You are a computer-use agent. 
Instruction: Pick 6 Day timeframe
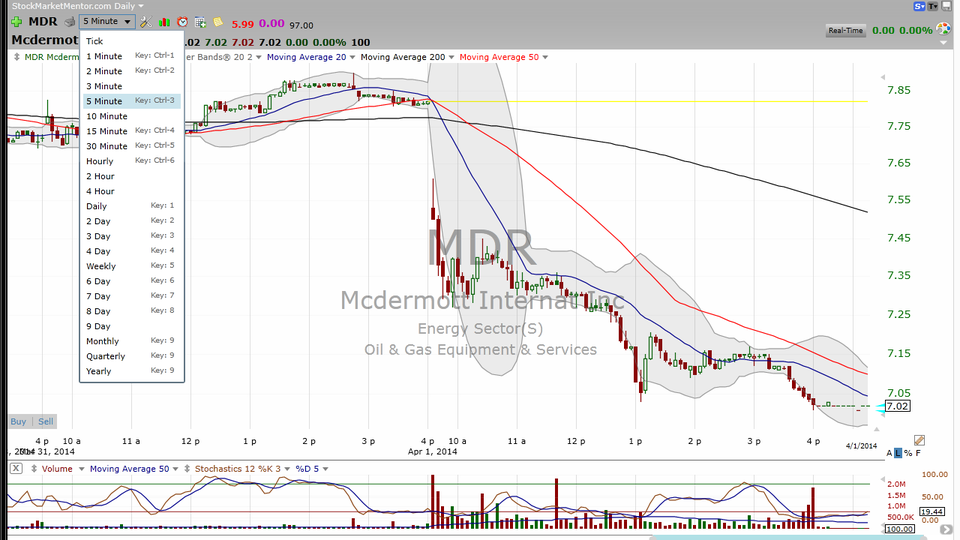132,281
